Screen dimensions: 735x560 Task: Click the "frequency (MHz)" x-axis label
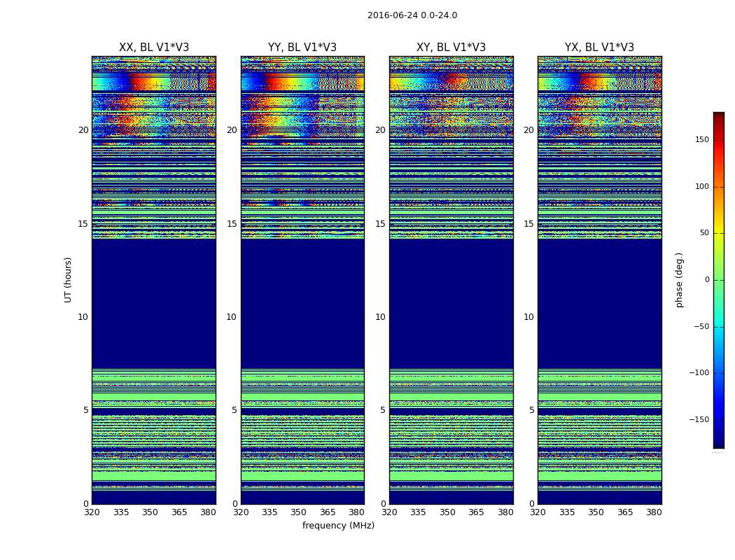338,526
